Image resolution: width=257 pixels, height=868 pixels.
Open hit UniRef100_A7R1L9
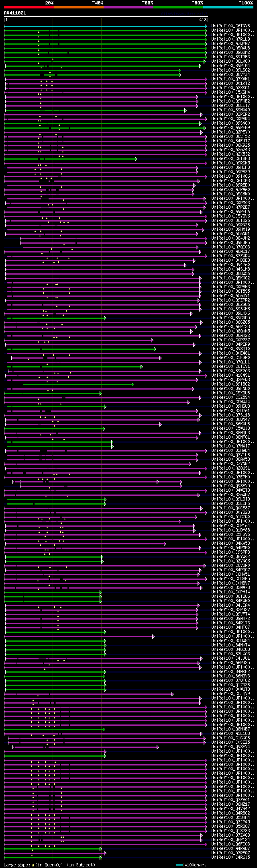click(x=230, y=39)
